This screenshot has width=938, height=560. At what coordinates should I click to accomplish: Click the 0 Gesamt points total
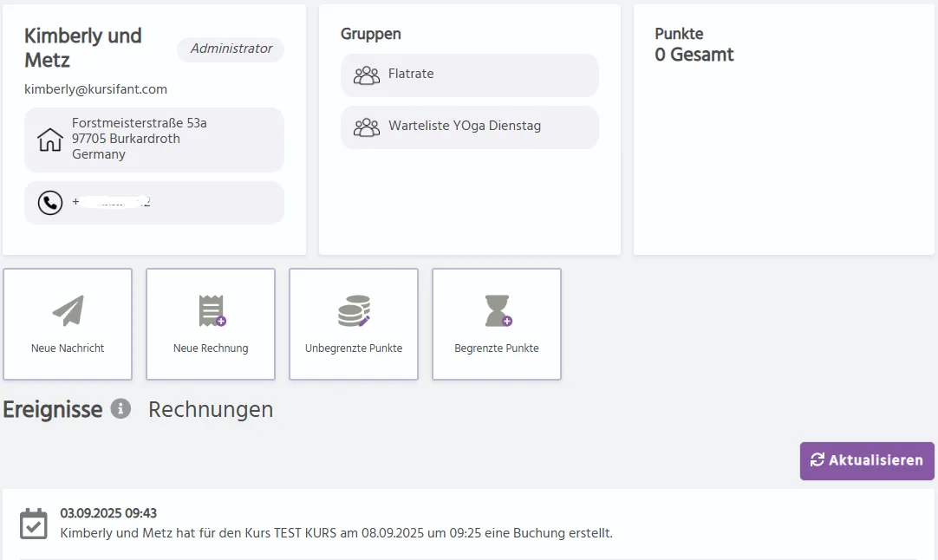click(694, 55)
